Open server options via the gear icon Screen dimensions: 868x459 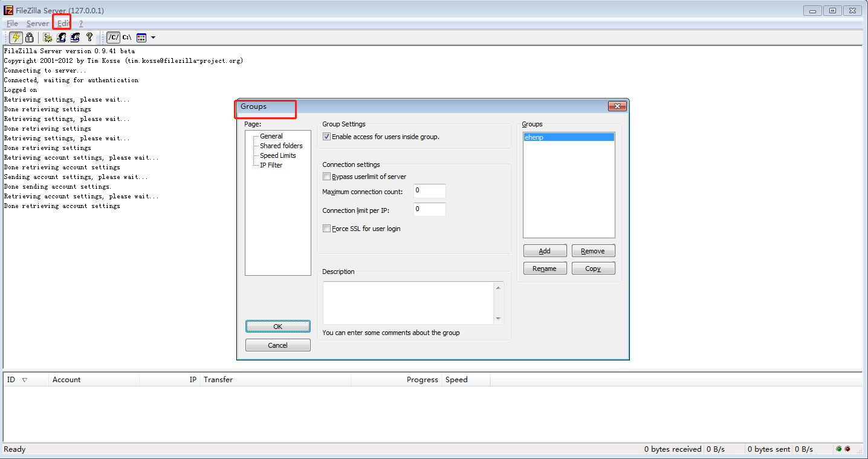tap(47, 37)
